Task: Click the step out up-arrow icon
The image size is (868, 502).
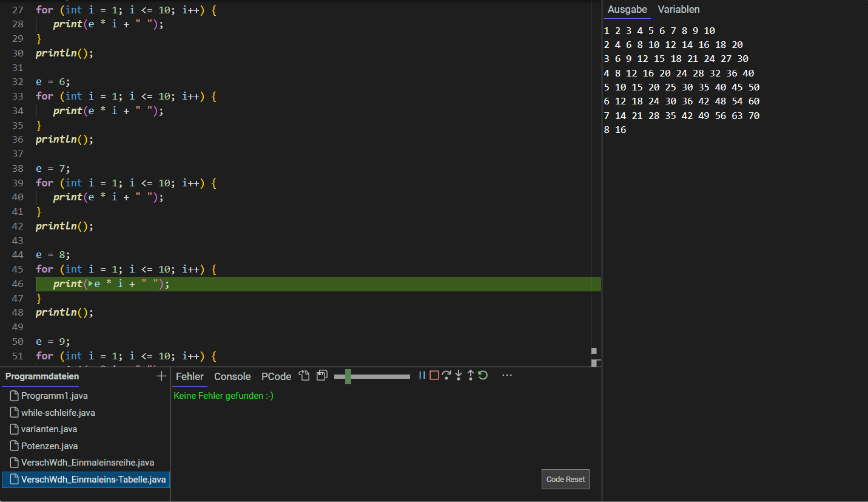Action: 471,376
